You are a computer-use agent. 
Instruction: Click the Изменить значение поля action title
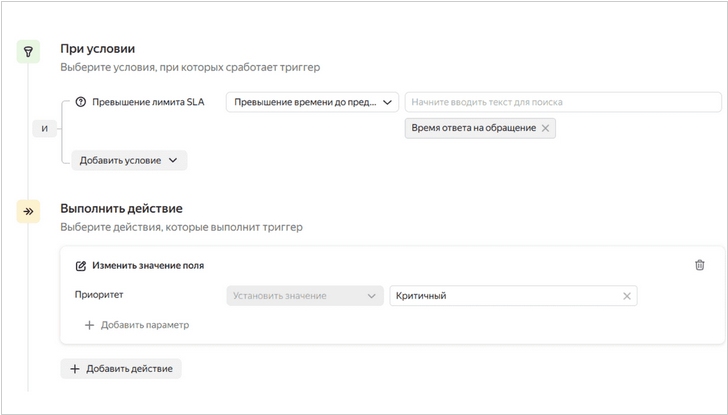coord(148,266)
